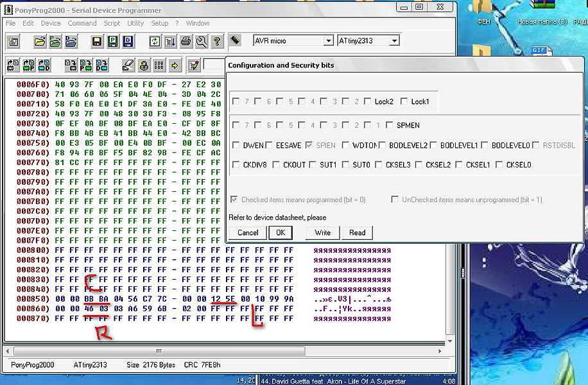Click the hex view scroll-down arrow
Screen dimensions: 588x385
coord(450,341)
